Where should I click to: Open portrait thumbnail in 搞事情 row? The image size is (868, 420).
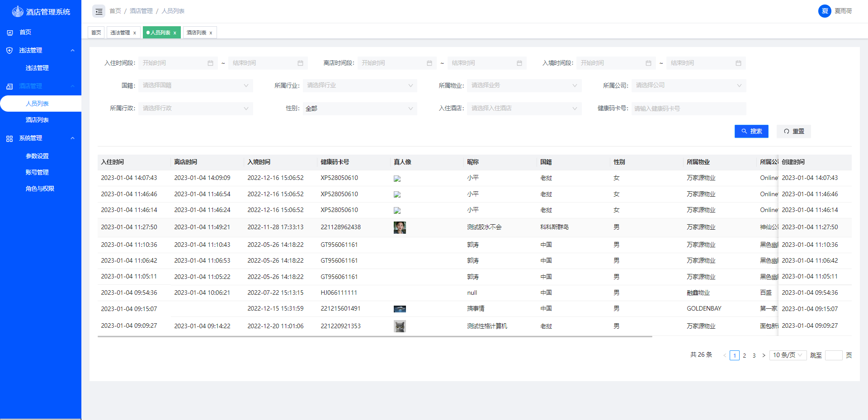[x=400, y=309]
